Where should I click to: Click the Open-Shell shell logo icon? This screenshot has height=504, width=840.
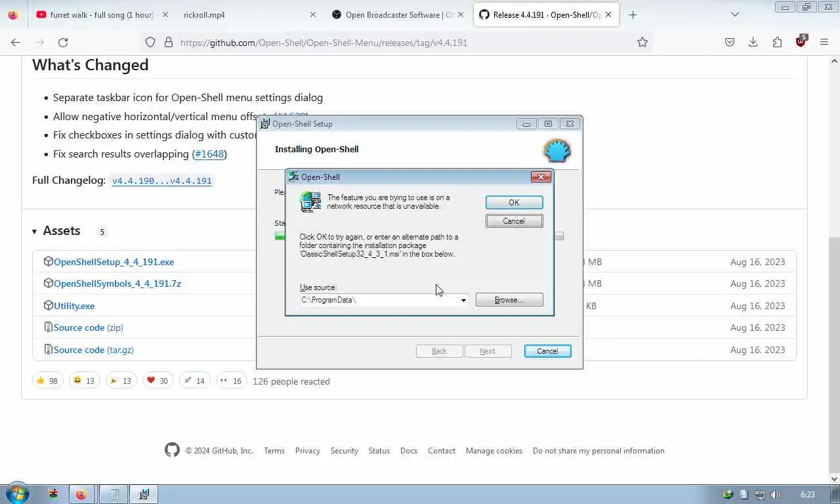[x=557, y=150]
